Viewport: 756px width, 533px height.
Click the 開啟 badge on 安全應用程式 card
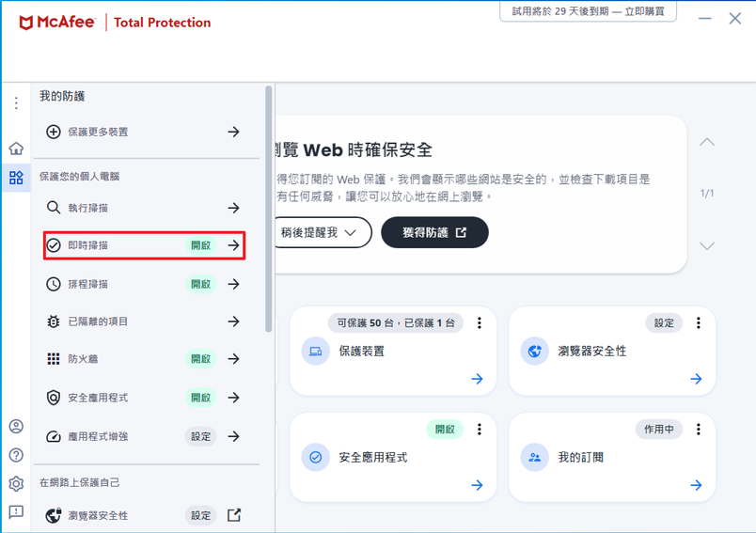[445, 429]
